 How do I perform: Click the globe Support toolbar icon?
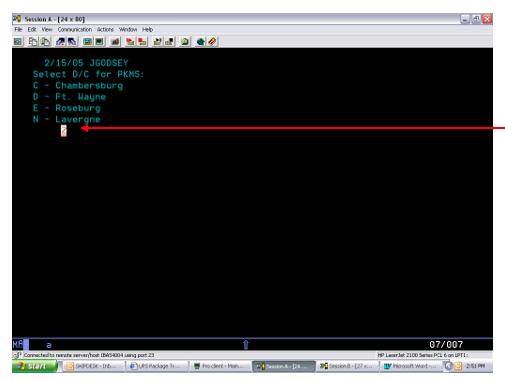[200, 42]
